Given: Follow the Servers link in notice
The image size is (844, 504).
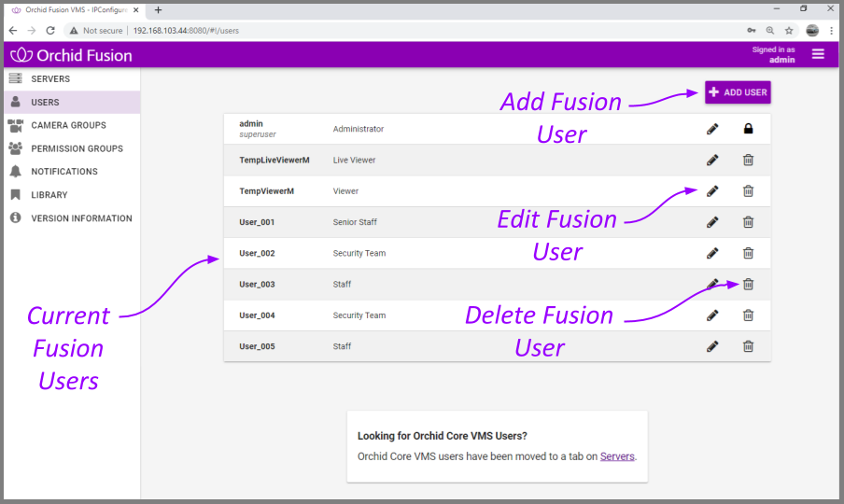Looking at the screenshot, I should [x=617, y=456].
